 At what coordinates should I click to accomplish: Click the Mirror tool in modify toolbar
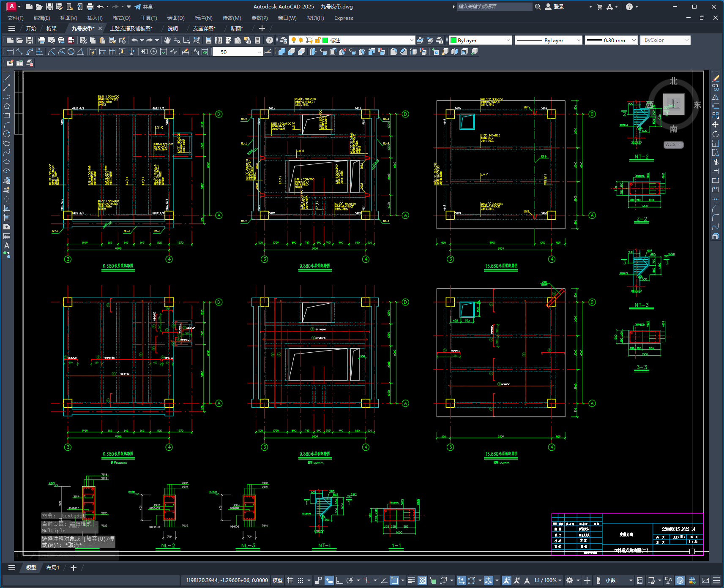click(x=716, y=97)
